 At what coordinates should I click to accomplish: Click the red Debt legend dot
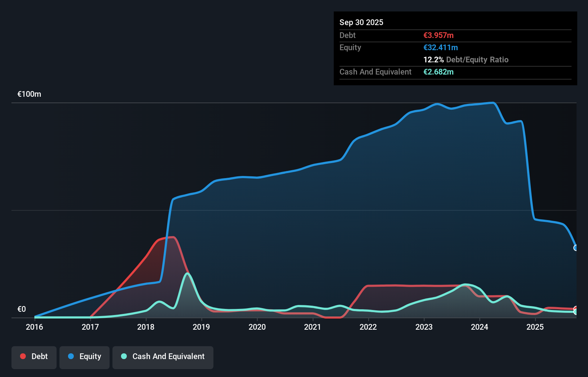(23, 356)
